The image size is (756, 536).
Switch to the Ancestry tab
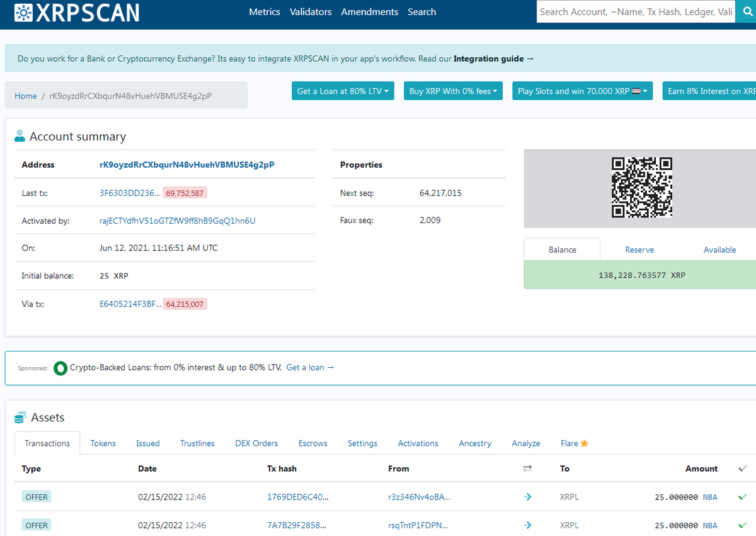(x=475, y=443)
